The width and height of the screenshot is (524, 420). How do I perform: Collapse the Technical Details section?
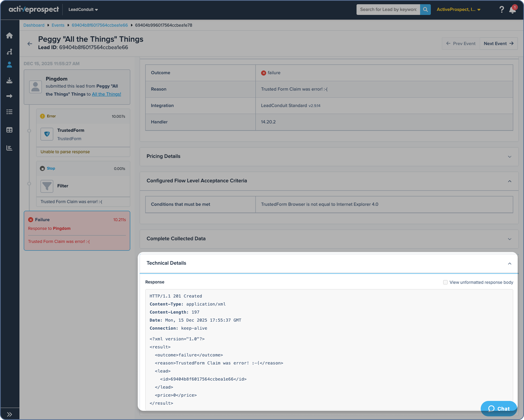(x=329, y=263)
